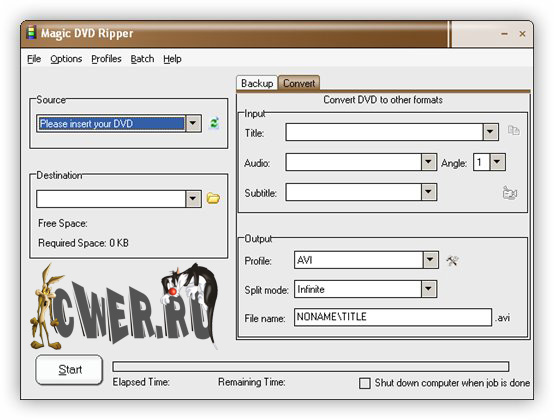
Task: Expand the Source DVD dropdown
Action: point(193,123)
